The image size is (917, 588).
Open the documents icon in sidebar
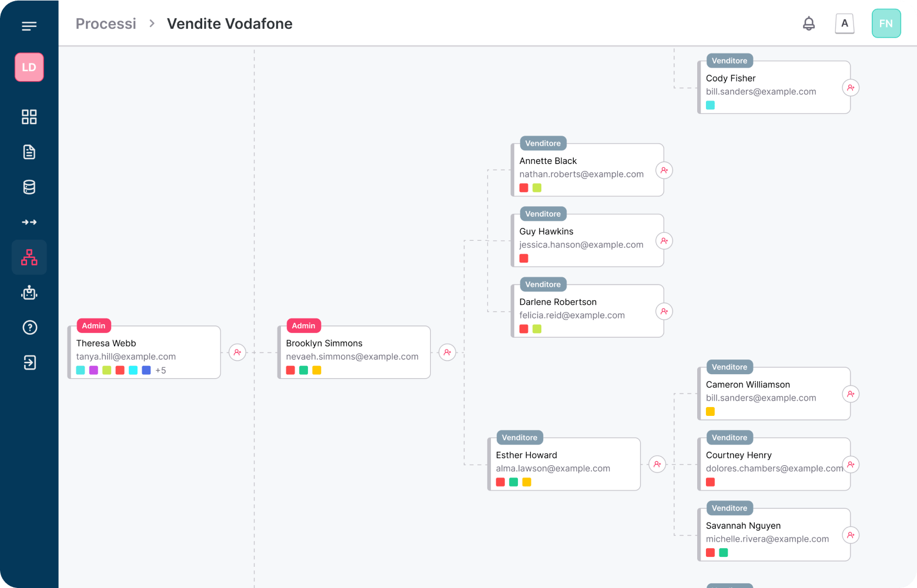(29, 152)
